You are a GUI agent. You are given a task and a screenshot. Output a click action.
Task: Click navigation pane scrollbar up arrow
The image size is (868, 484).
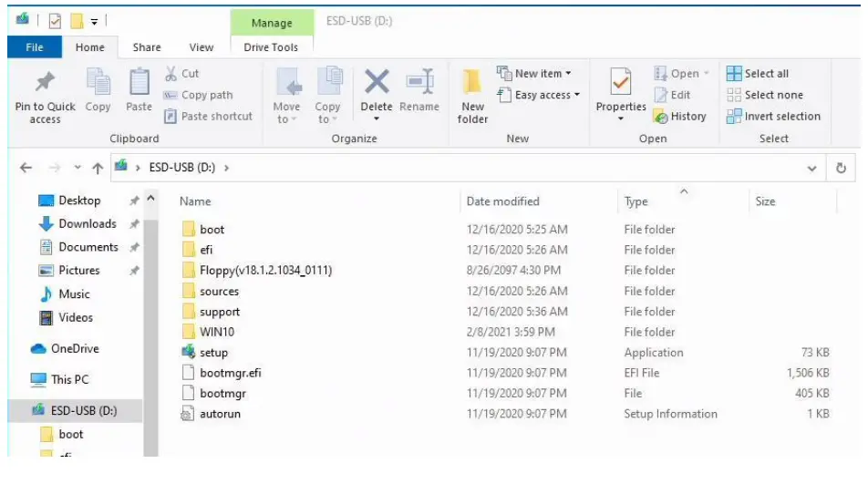click(x=150, y=198)
